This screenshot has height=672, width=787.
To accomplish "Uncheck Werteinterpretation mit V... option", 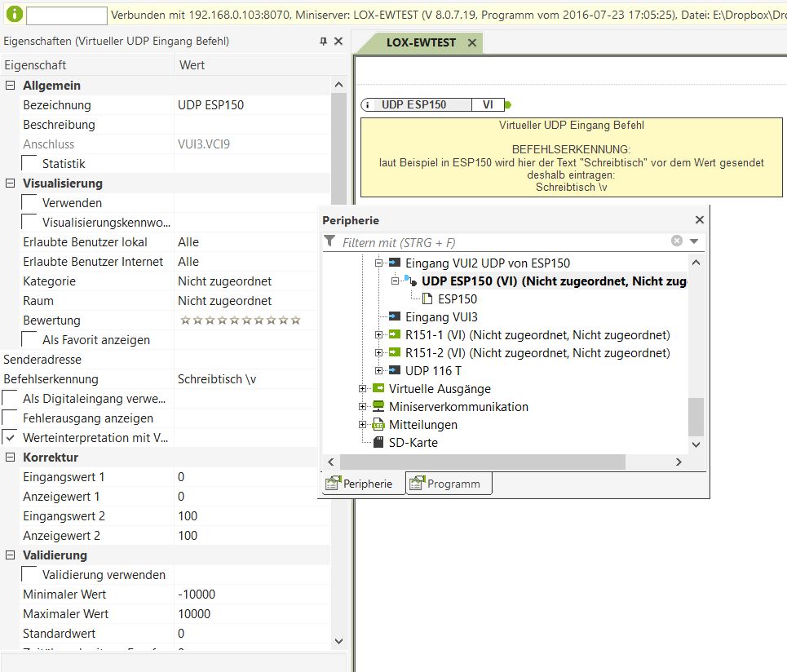I will point(10,438).
